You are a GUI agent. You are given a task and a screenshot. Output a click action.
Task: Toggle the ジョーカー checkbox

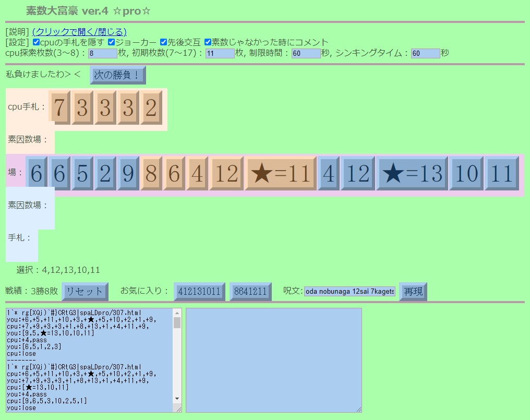[x=112, y=42]
